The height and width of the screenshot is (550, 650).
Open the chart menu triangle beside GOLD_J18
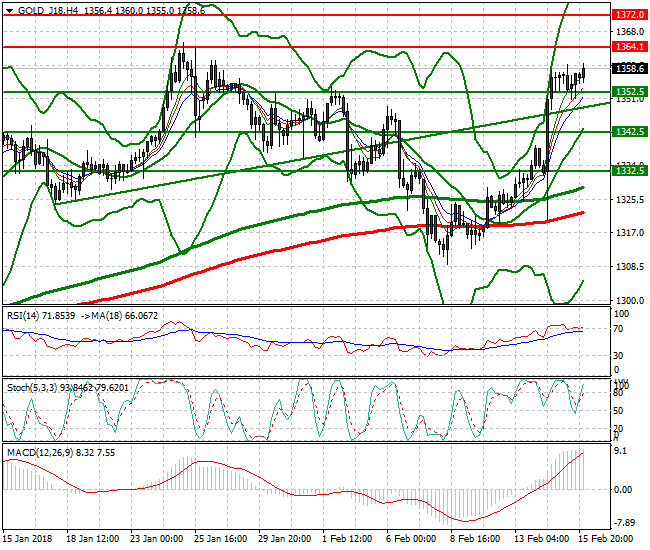tap(10, 11)
